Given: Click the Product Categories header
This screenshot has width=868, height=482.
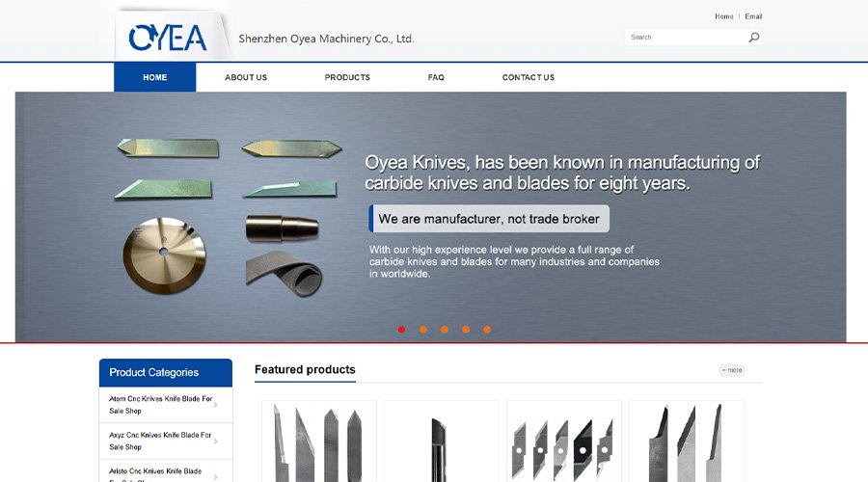Looking at the screenshot, I should click(x=166, y=372).
